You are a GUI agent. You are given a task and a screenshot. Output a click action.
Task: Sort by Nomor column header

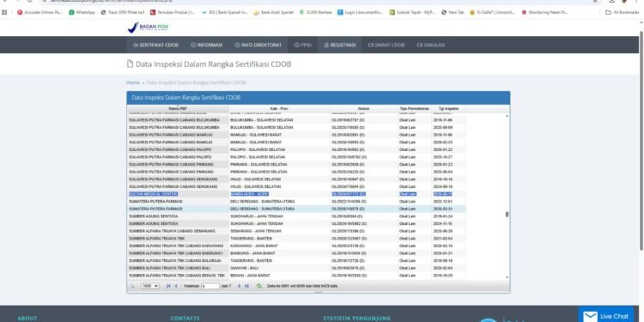[364, 108]
